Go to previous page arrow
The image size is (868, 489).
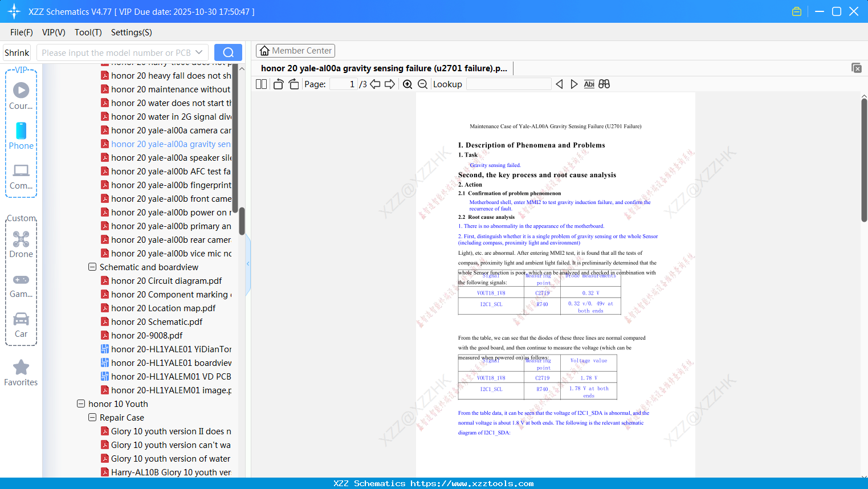375,84
